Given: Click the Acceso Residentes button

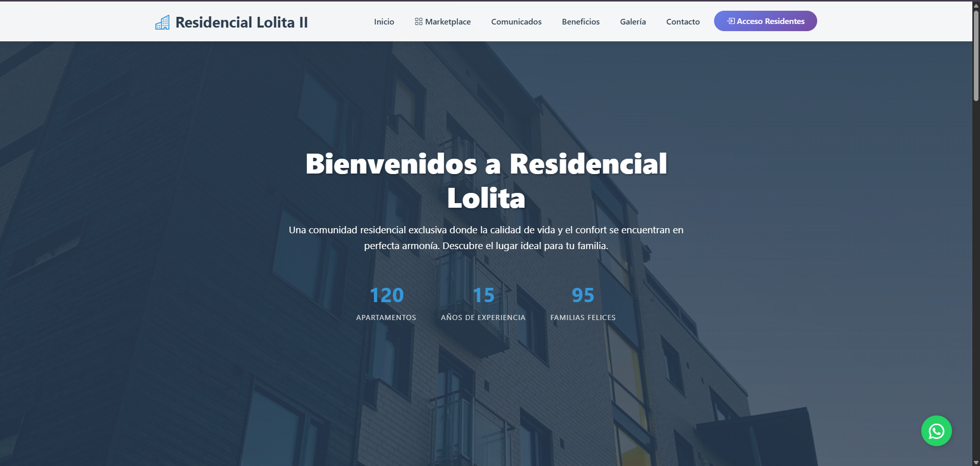Looking at the screenshot, I should pyautogui.click(x=765, y=21).
